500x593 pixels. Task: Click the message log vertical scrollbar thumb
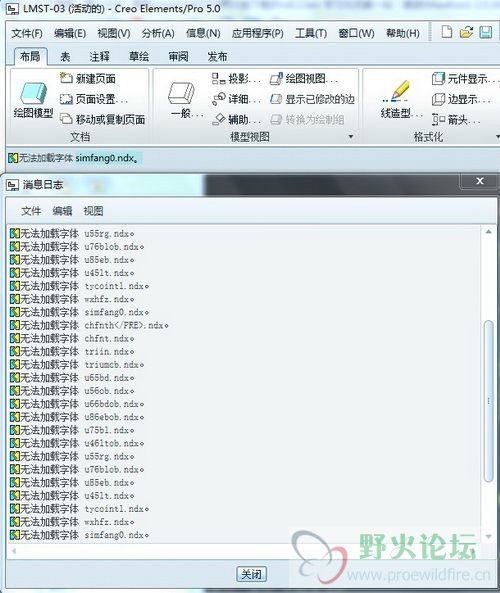(x=489, y=401)
